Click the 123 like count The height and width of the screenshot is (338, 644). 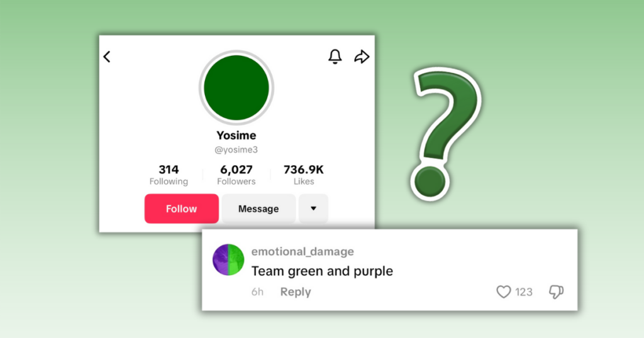pyautogui.click(x=524, y=292)
